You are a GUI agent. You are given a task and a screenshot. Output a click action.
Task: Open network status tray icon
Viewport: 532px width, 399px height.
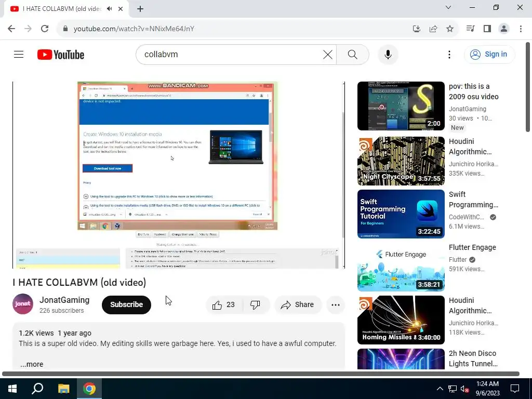pos(453,389)
